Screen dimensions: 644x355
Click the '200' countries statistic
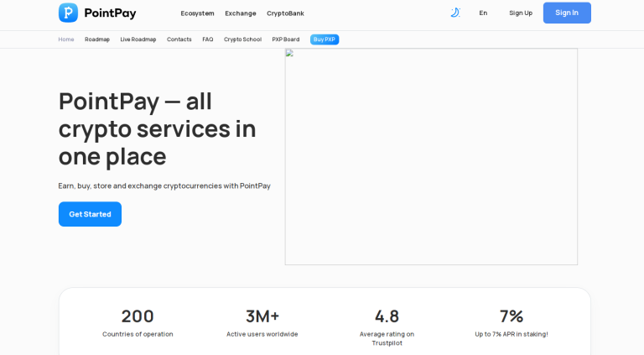pos(138,316)
